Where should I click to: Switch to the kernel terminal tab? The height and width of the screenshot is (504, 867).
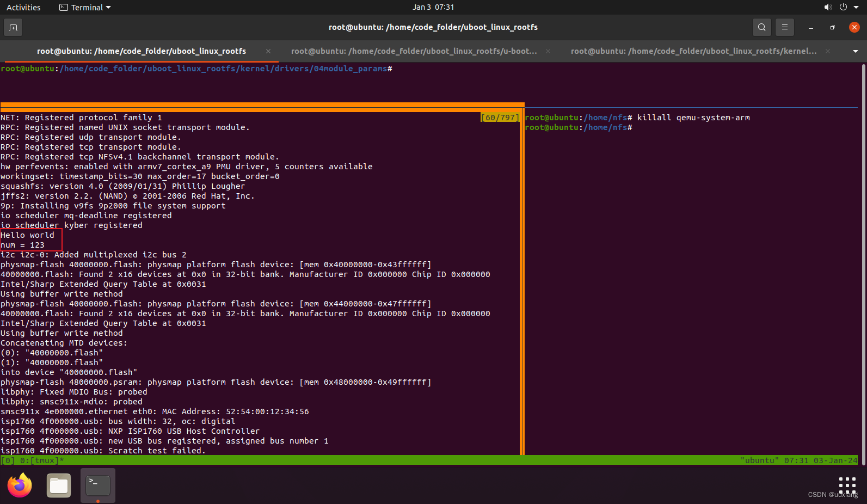694,51
